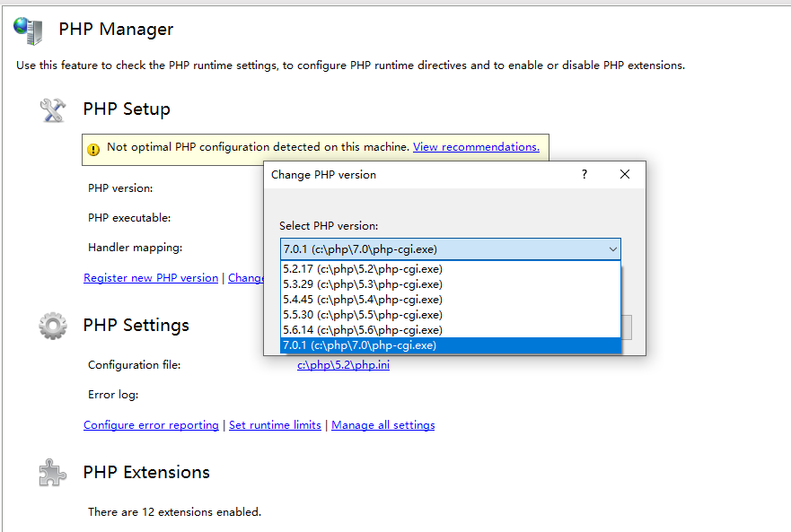Click the Select PHP version label

pos(329,226)
